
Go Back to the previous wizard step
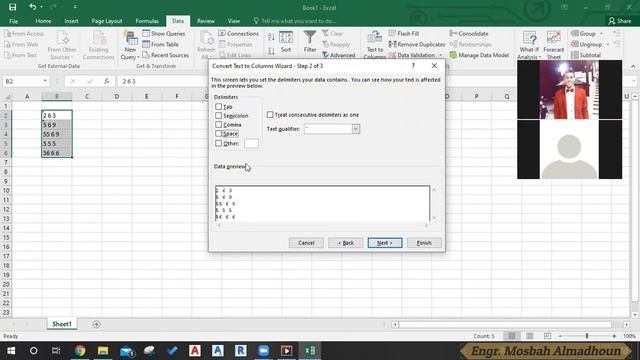coord(345,243)
